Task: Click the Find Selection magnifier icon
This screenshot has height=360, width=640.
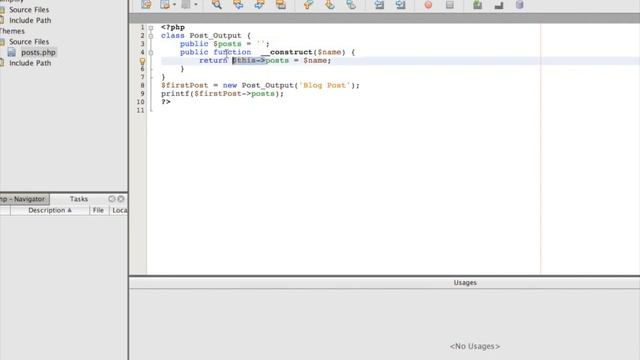Action: click(x=217, y=4)
